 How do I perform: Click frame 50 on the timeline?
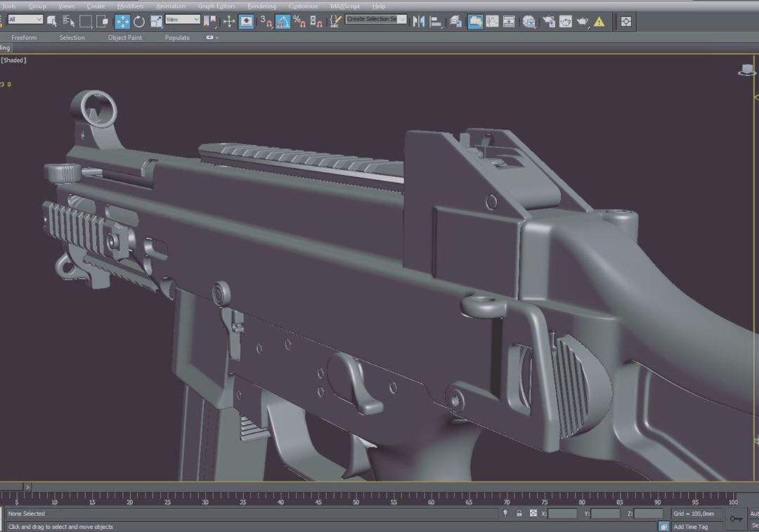pos(356,498)
